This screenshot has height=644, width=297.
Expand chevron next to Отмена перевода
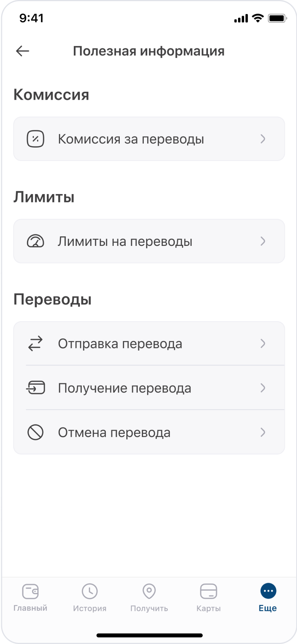(263, 432)
